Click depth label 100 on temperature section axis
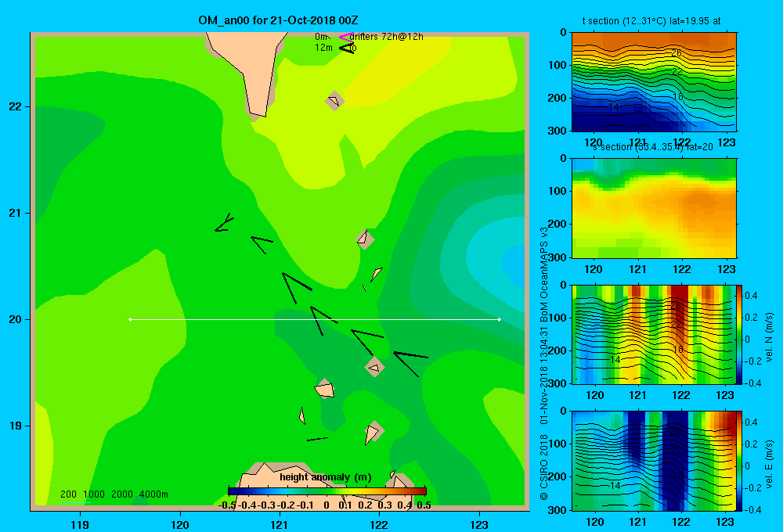The image size is (783, 532). 557,66
